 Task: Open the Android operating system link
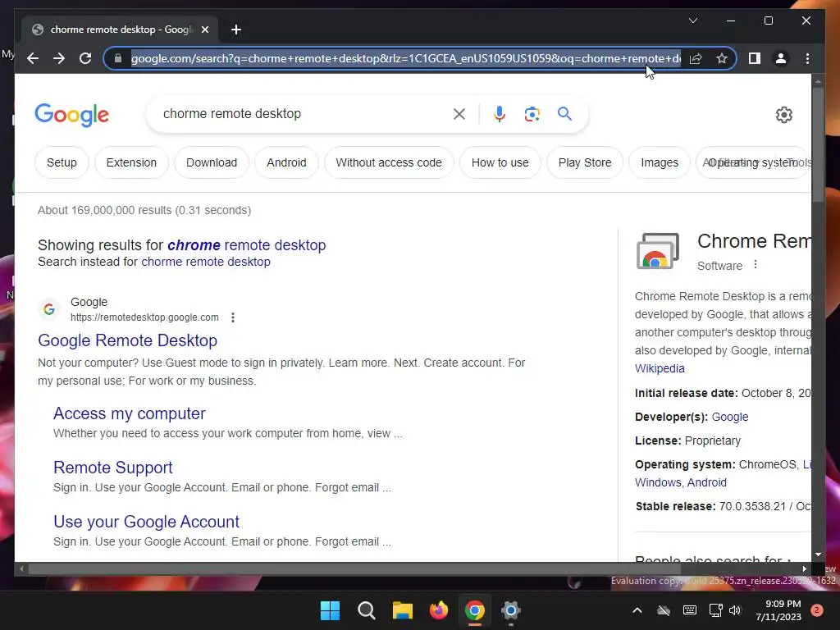(x=706, y=482)
